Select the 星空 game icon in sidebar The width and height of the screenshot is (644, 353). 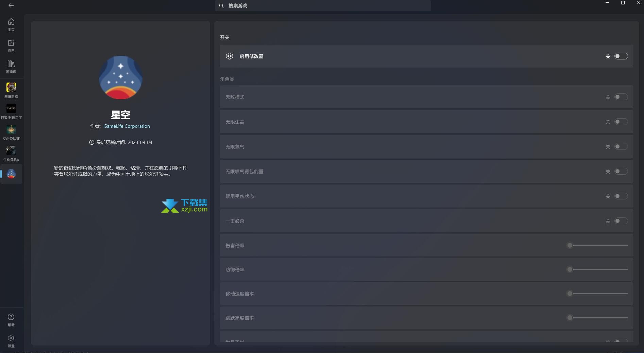coord(11,174)
